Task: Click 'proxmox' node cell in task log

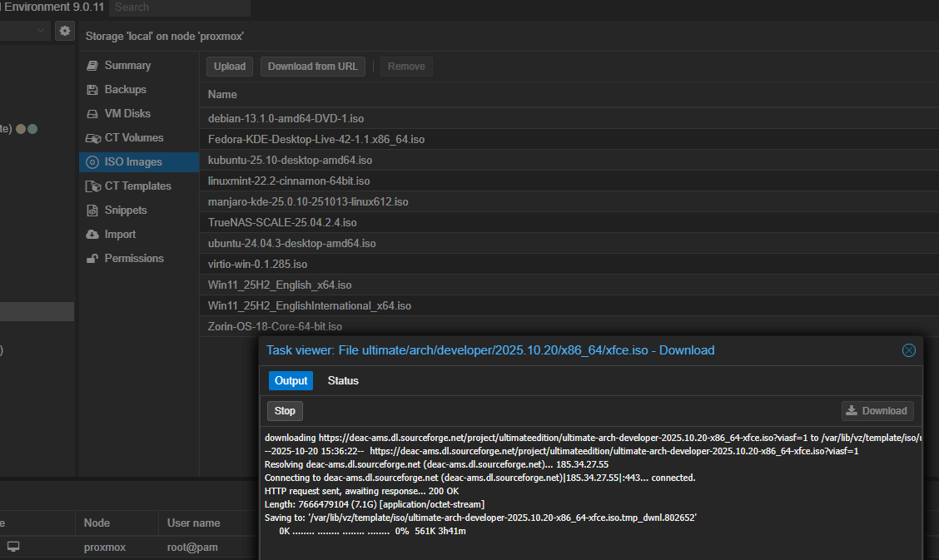Action: [105, 547]
